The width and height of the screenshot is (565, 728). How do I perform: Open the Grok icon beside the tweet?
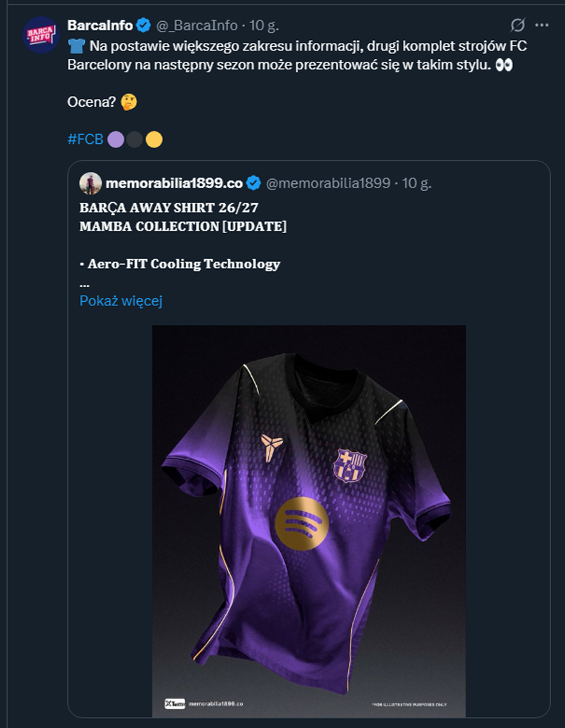(x=518, y=25)
